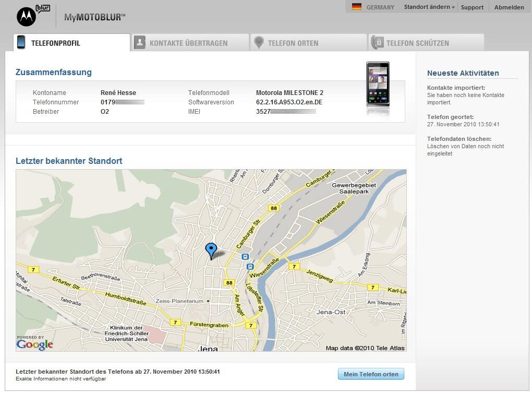532x394 pixels.
Task: Switch to the Telefon orten tab
Action: pyautogui.click(x=308, y=43)
